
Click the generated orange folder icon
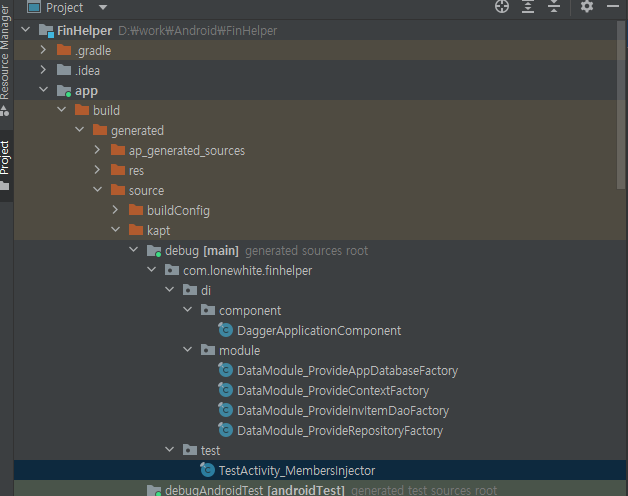click(x=100, y=130)
